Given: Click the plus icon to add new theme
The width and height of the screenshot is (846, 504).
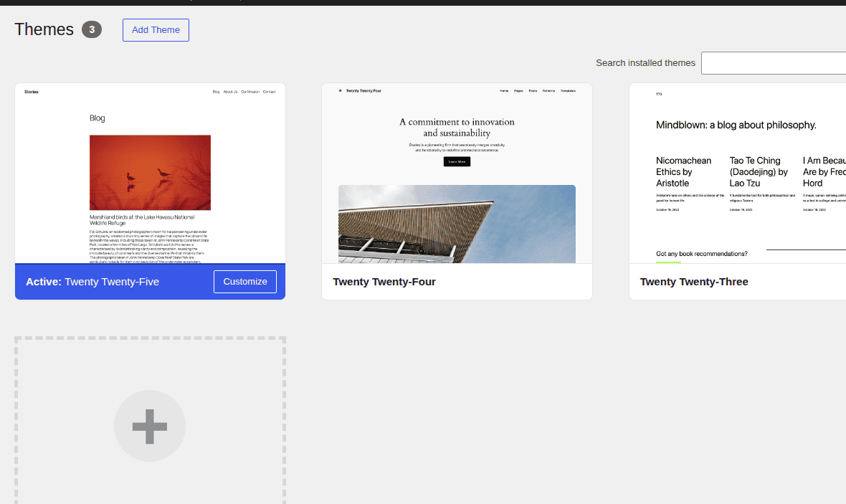Looking at the screenshot, I should 149,427.
